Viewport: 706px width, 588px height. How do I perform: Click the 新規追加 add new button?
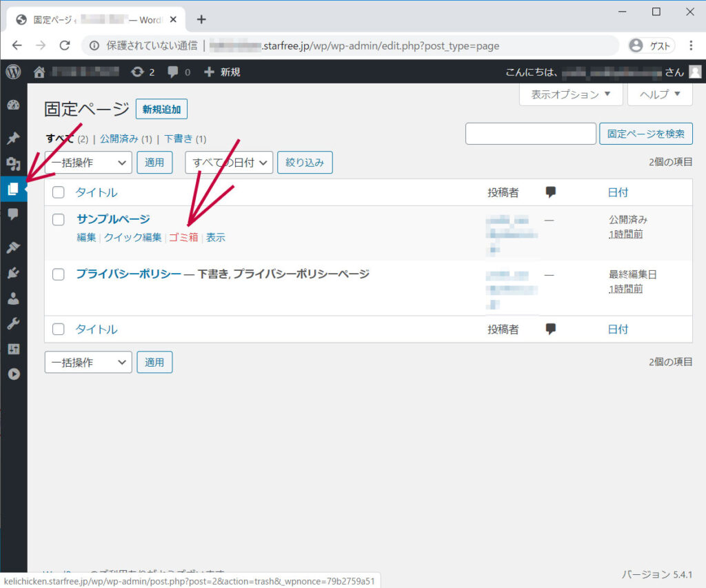(161, 109)
